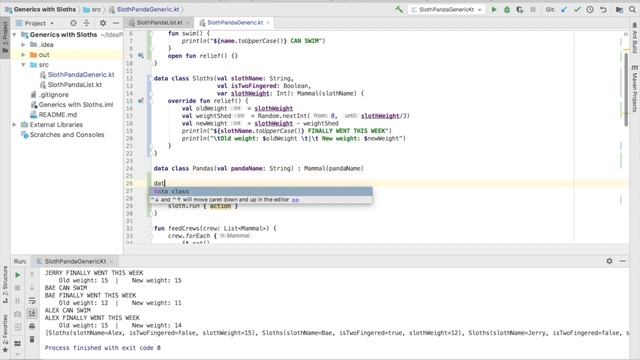Select the SlothPandaGeneric.kt editor tab
Viewport: 640px width, 360px height.
coord(235,22)
